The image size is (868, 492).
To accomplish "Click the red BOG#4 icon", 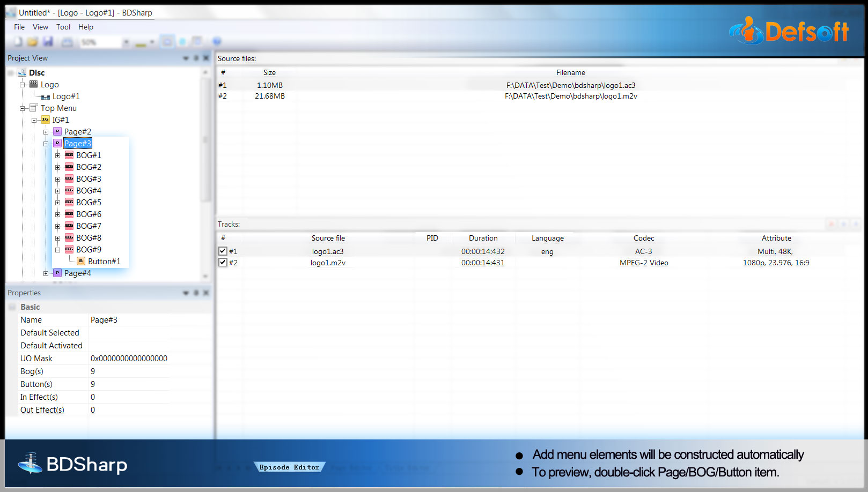I will coord(69,190).
